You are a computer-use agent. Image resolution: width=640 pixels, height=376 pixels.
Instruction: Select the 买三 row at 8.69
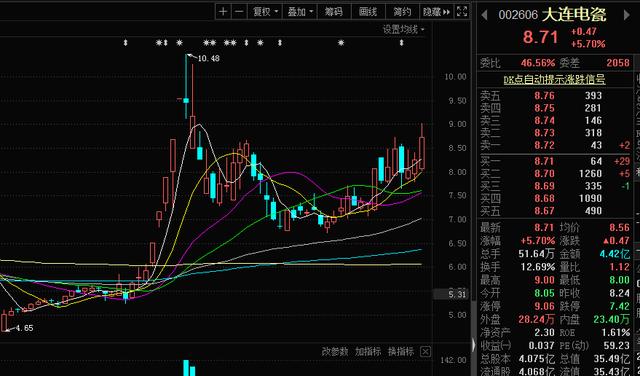pos(554,186)
